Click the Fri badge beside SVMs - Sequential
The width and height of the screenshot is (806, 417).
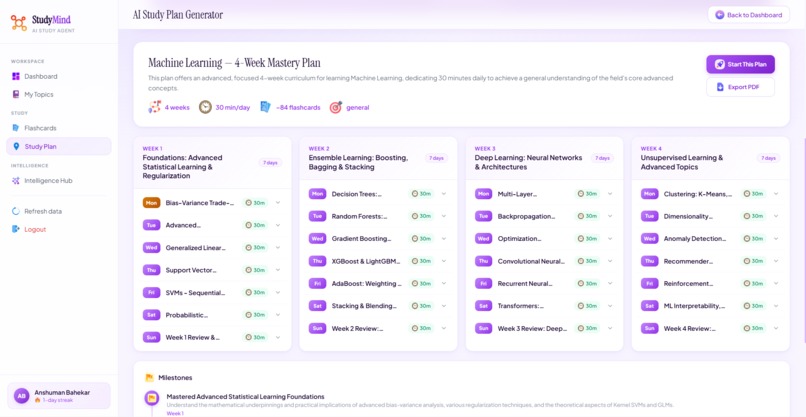pyautogui.click(x=151, y=293)
